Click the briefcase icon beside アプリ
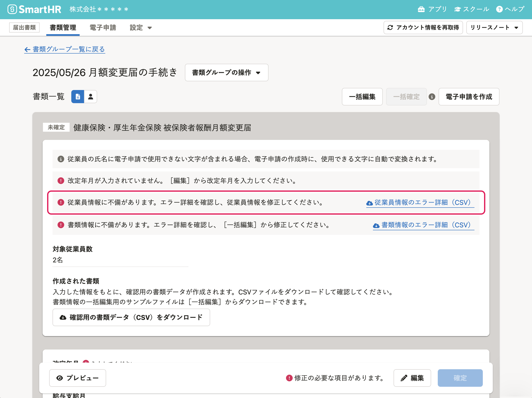532x398 pixels. 421,9
